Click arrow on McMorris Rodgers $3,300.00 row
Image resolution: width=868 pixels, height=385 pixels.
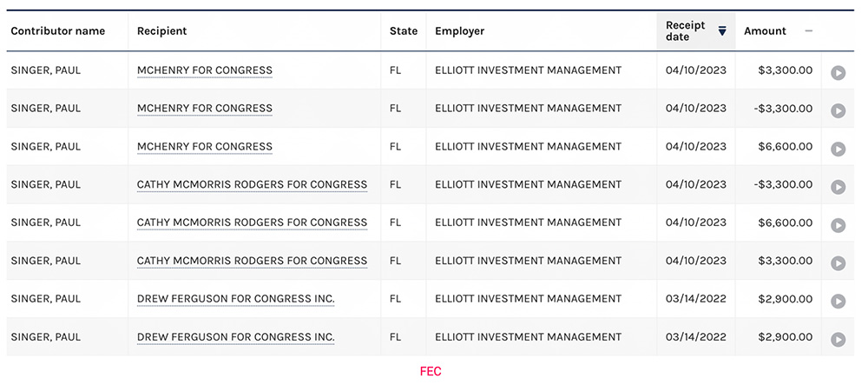(x=838, y=263)
